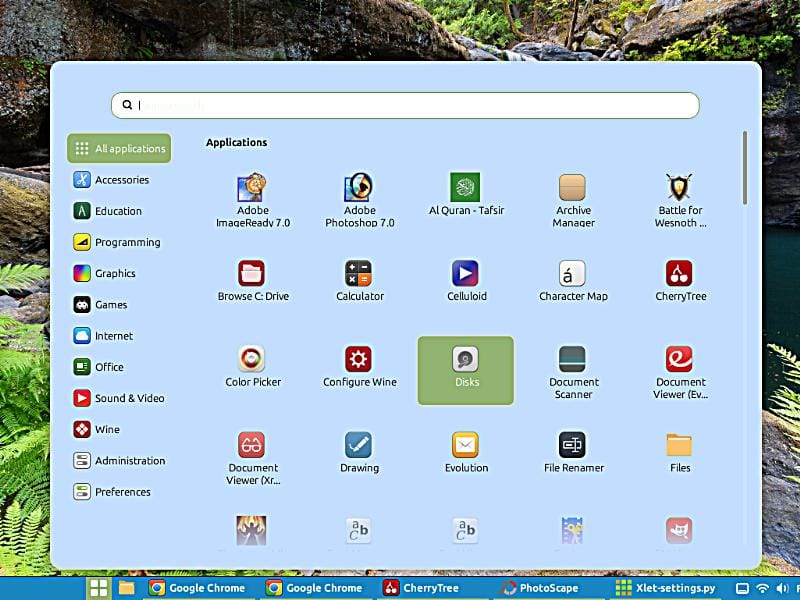Start Battle for Wesnoth game
The width and height of the screenshot is (800, 600).
click(680, 200)
